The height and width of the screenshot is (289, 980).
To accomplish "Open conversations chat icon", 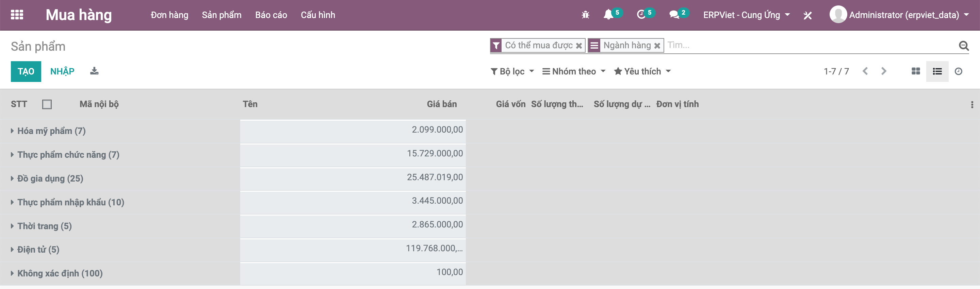I will tap(674, 15).
